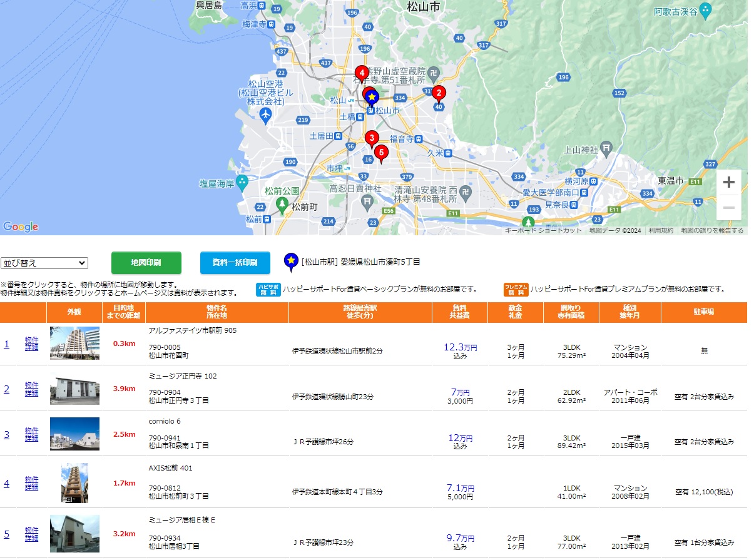Click property number 5 link
754x560 pixels.
7,534
